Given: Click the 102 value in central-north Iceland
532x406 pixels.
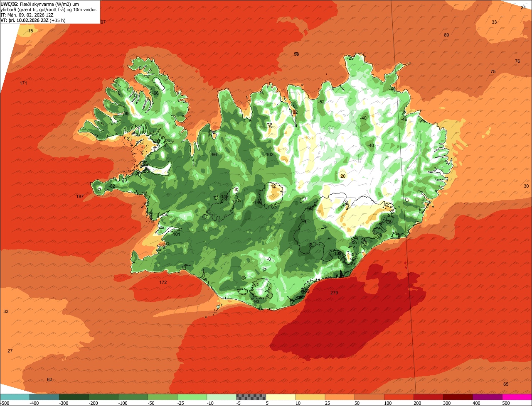Looking at the screenshot, I should tap(270, 154).
